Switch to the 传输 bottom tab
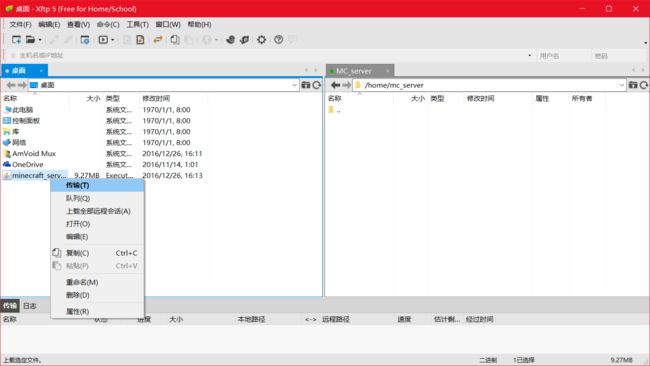 [10, 306]
